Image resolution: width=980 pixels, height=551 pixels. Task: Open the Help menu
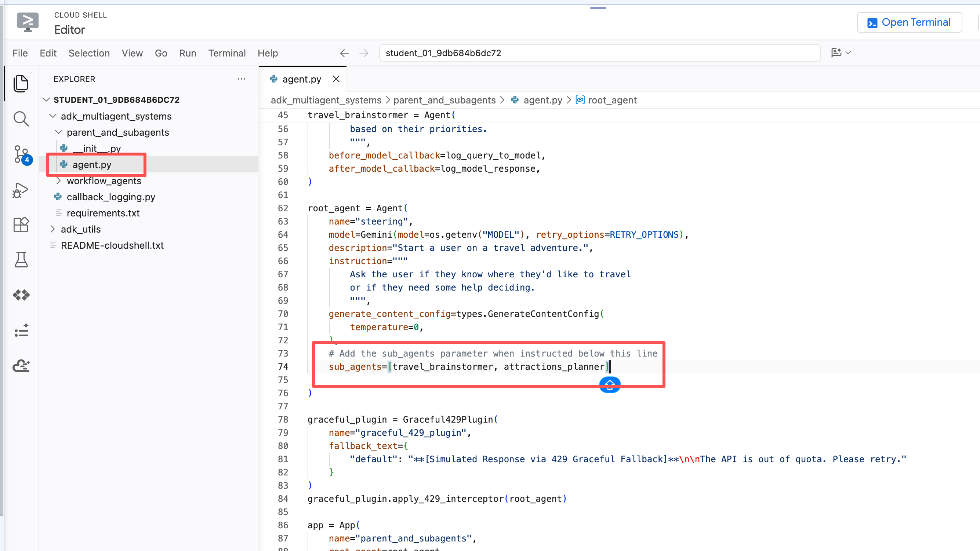tap(268, 53)
